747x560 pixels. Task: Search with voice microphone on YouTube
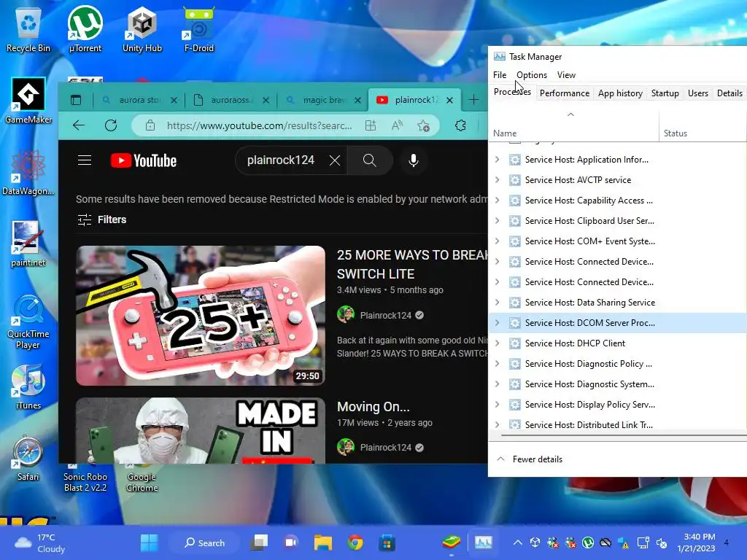click(x=414, y=160)
